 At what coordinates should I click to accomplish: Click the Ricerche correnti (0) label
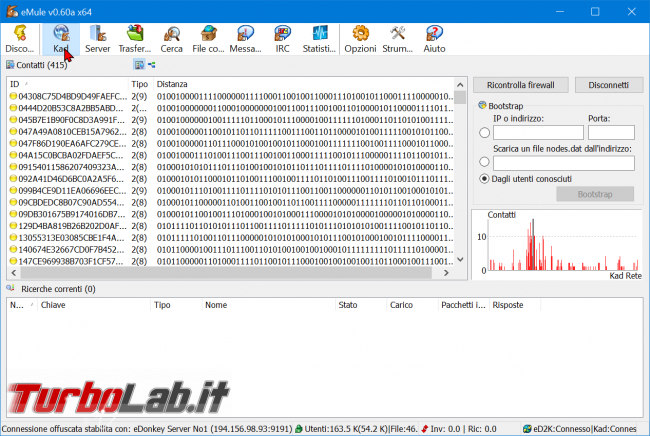[58, 289]
